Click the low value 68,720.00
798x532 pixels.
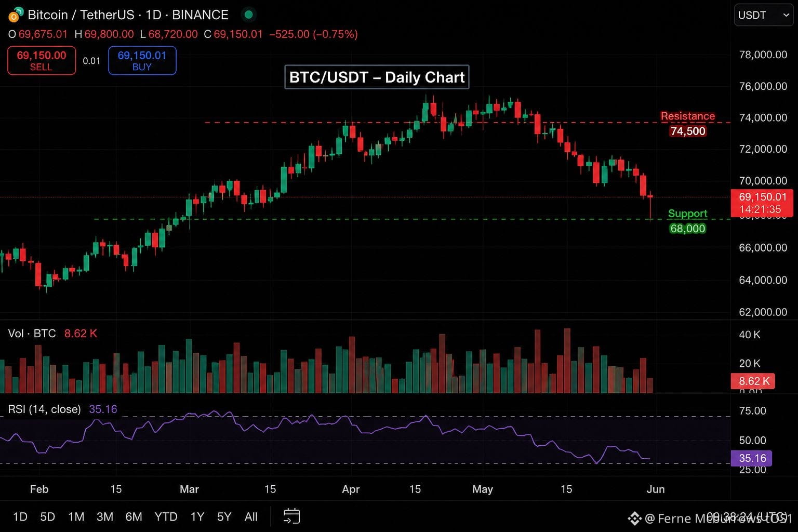173,34
